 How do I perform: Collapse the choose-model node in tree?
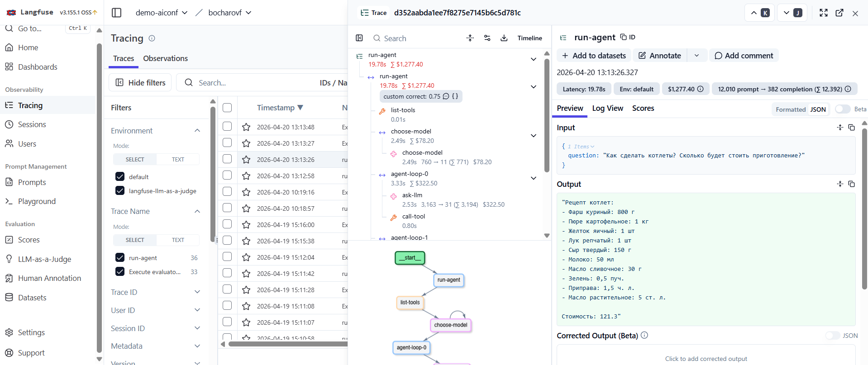534,136
